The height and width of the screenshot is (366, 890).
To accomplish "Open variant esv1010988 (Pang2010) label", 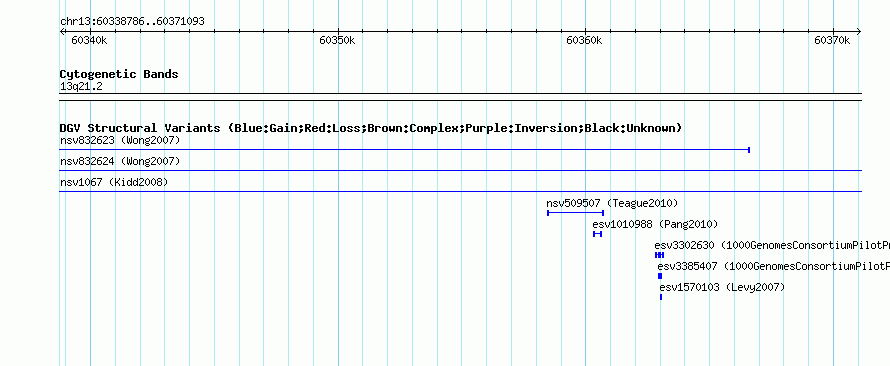I will 655,224.
